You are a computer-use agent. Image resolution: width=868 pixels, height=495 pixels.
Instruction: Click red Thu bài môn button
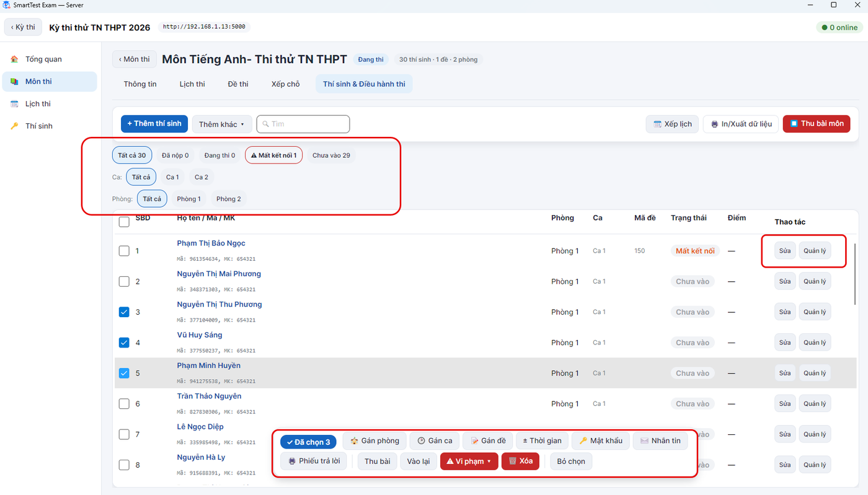tap(817, 124)
